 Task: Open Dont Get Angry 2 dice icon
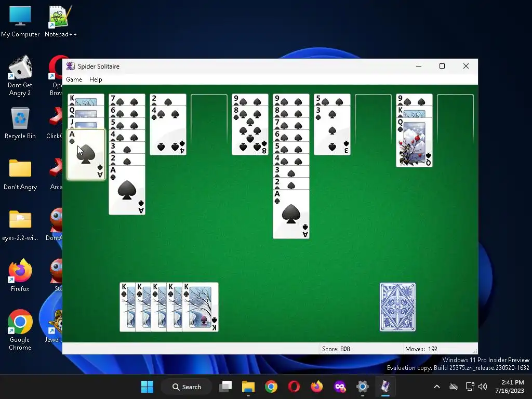(20, 76)
